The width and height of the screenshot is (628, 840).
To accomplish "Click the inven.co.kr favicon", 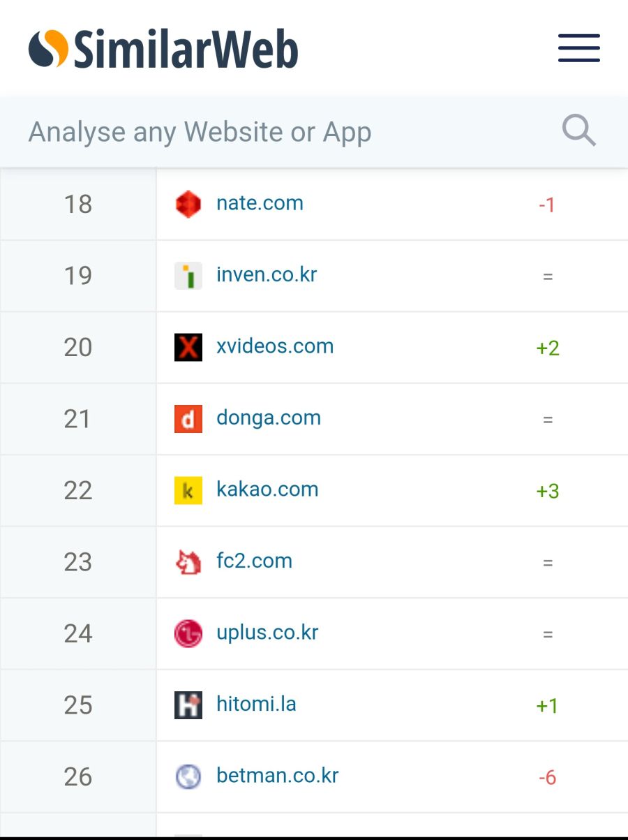I will pos(188,275).
